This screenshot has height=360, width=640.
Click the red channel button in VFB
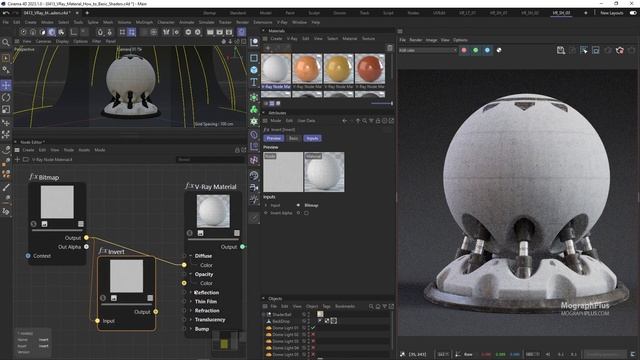tap(464, 50)
